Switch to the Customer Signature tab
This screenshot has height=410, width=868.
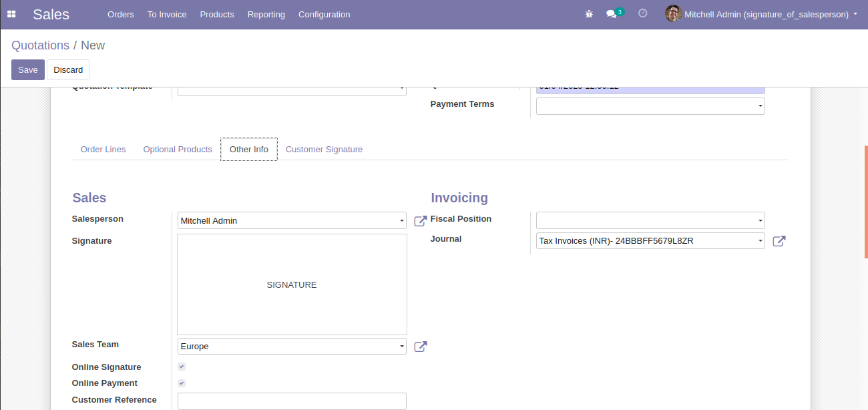pyautogui.click(x=324, y=150)
